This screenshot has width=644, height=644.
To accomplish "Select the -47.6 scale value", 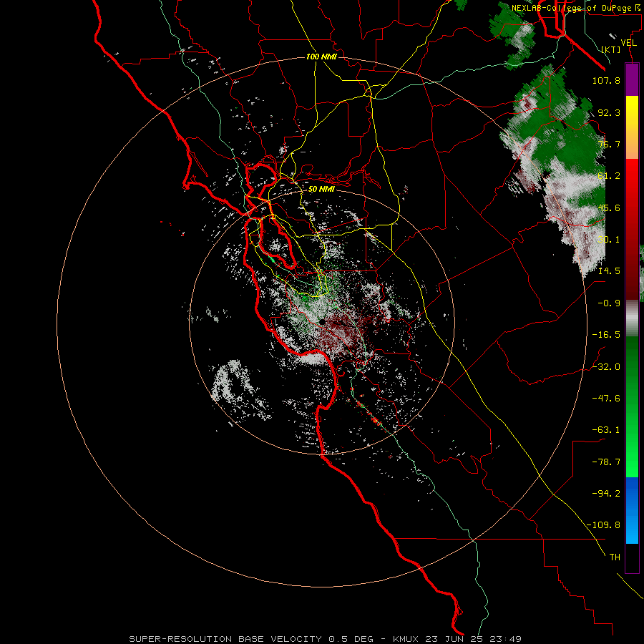I will tap(606, 399).
